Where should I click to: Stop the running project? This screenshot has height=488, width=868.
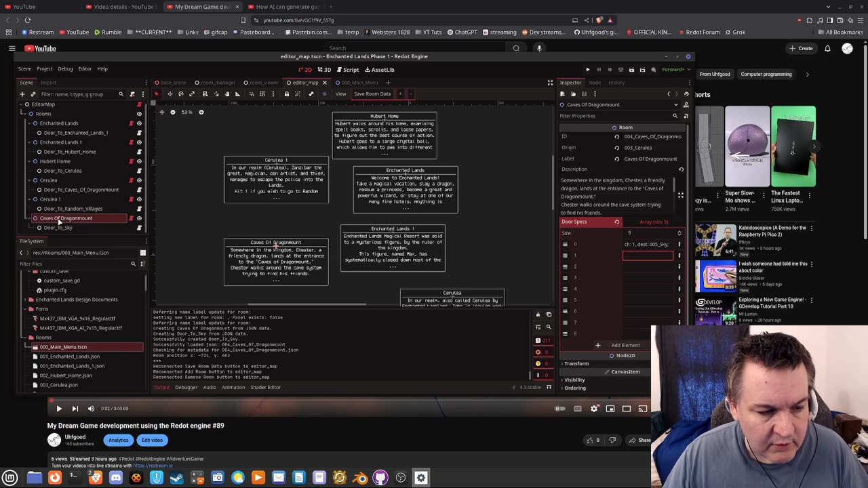coord(610,69)
